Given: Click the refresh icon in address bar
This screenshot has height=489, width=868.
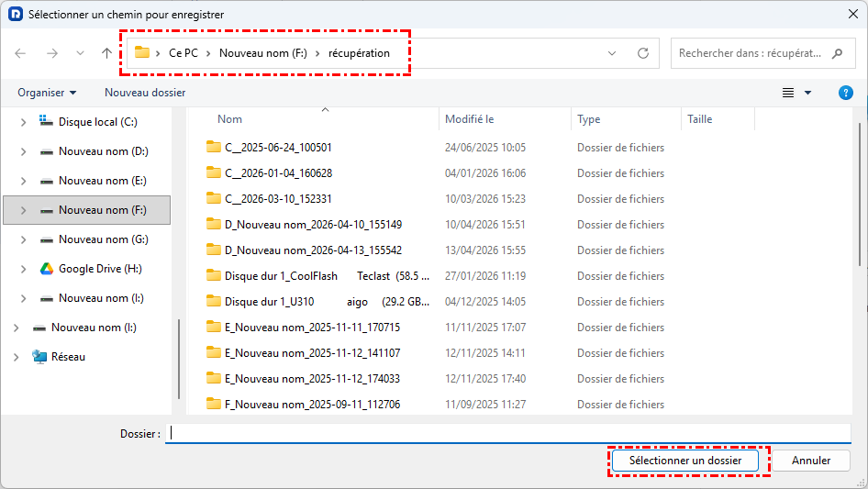Looking at the screenshot, I should [643, 53].
